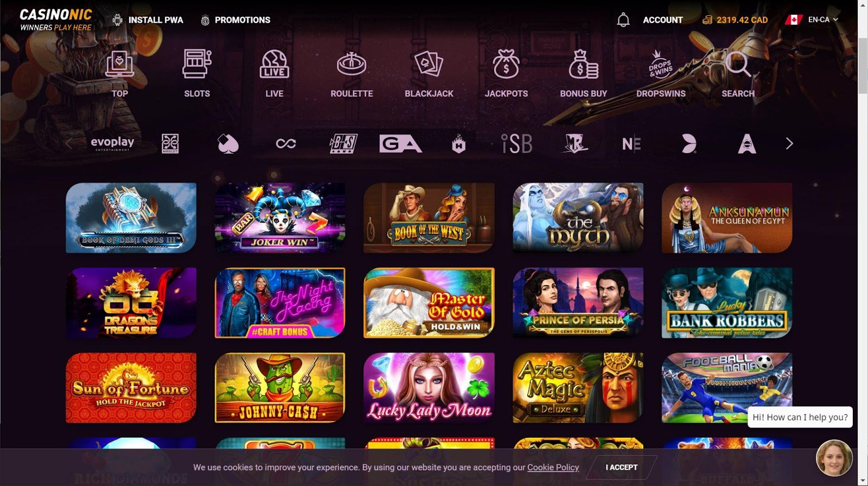
Task: Open the Live casino globe icon
Action: click(x=275, y=64)
